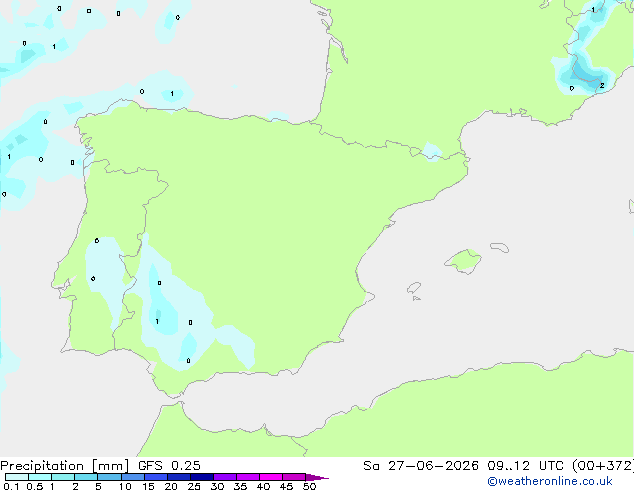Pick the 1–2 mm legend color box
The width and height of the screenshot is (634, 490).
point(63,477)
